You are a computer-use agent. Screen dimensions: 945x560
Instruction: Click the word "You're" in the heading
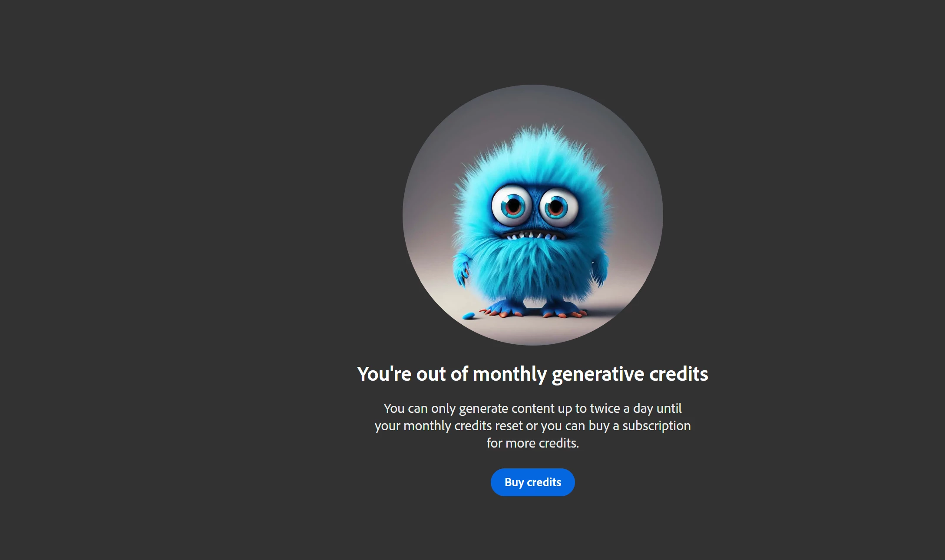coord(384,374)
